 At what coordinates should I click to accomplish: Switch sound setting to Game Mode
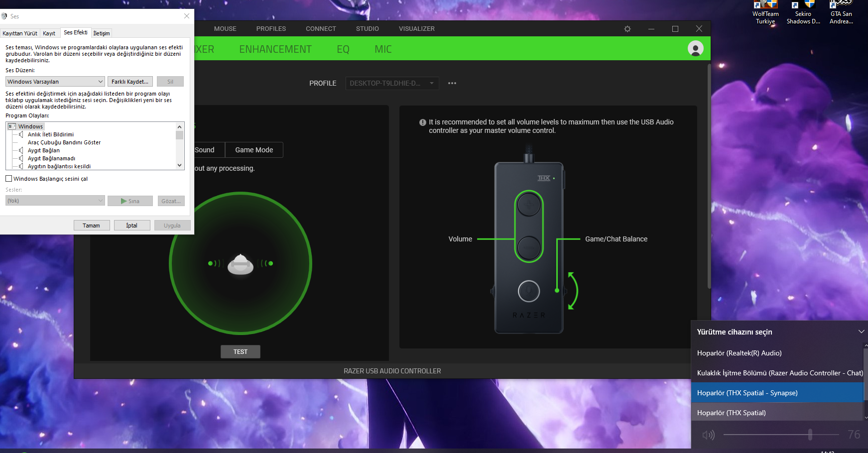point(254,150)
